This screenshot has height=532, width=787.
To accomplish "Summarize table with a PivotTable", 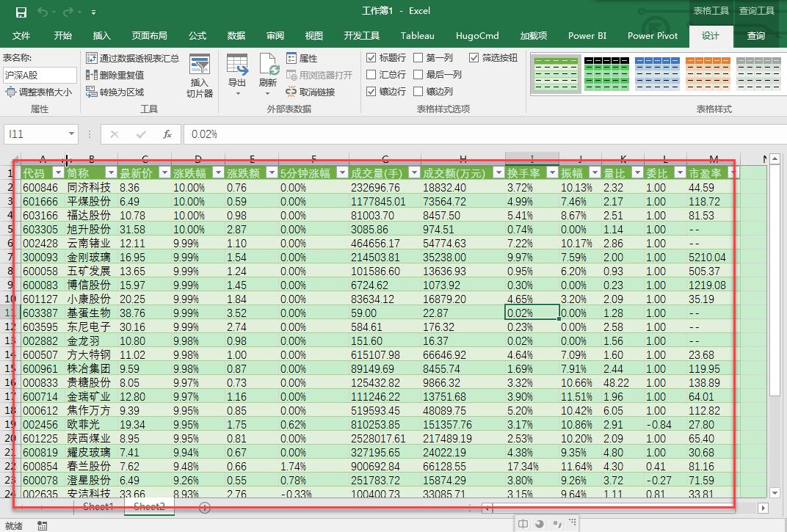I will click(95, 57).
